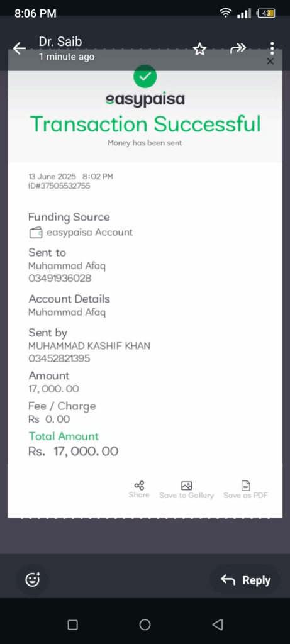Open the emoji reaction picker
Viewport: 290px width, 644px height.
click(x=33, y=579)
